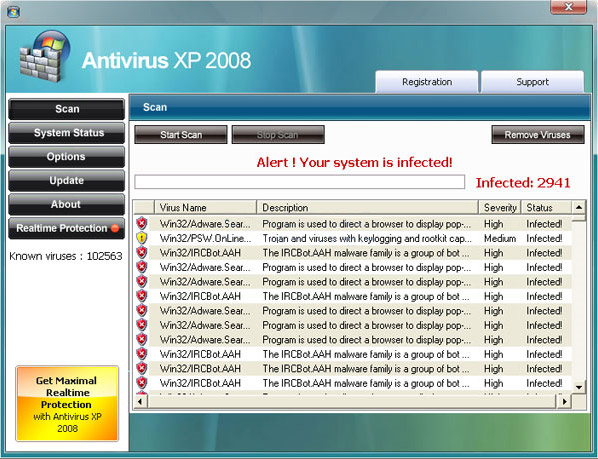The width and height of the screenshot is (598, 459).
Task: Click the horizontal scrollbar track
Action: [352, 401]
